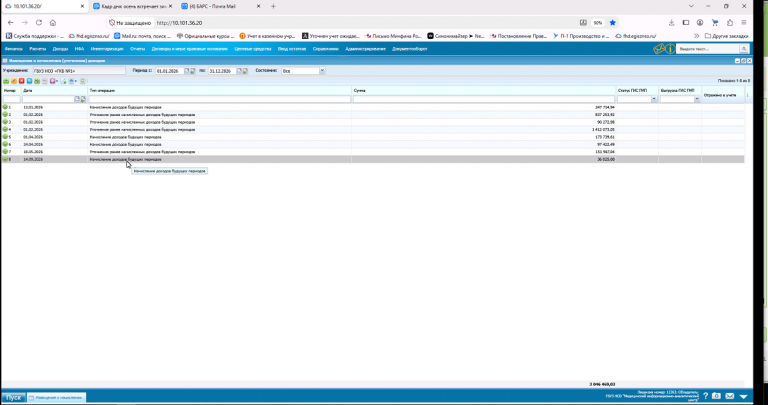
Task: Open a new browser tab
Action: pyautogui.click(x=273, y=6)
